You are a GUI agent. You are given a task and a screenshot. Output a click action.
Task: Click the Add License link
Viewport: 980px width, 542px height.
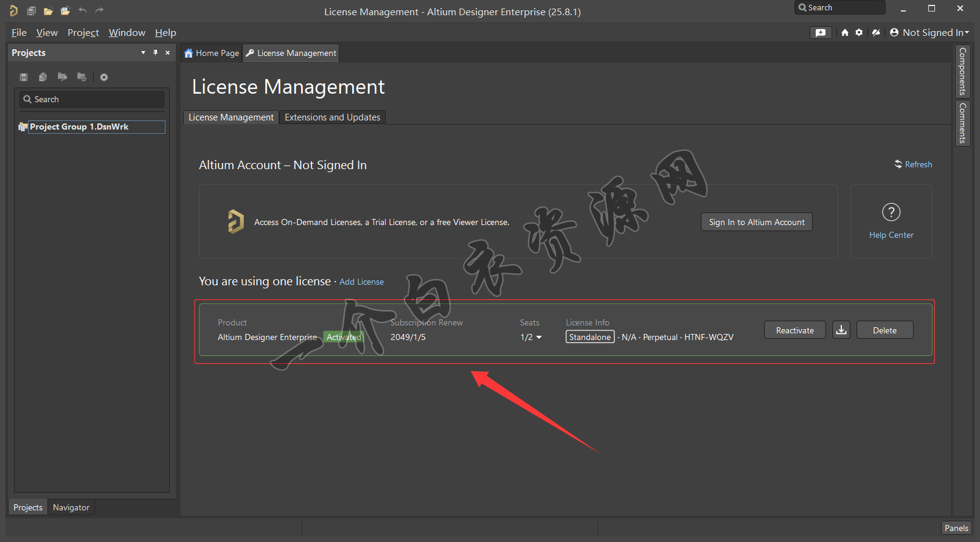pyautogui.click(x=361, y=282)
